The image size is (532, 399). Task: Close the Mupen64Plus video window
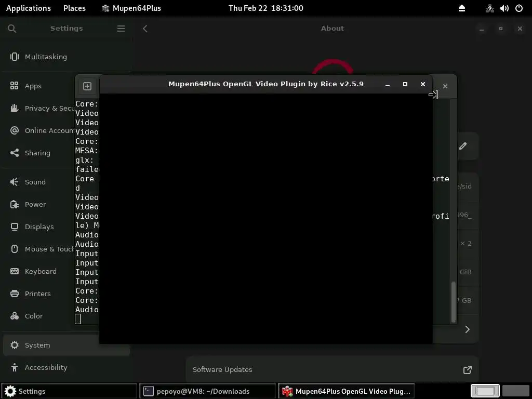[423, 84]
